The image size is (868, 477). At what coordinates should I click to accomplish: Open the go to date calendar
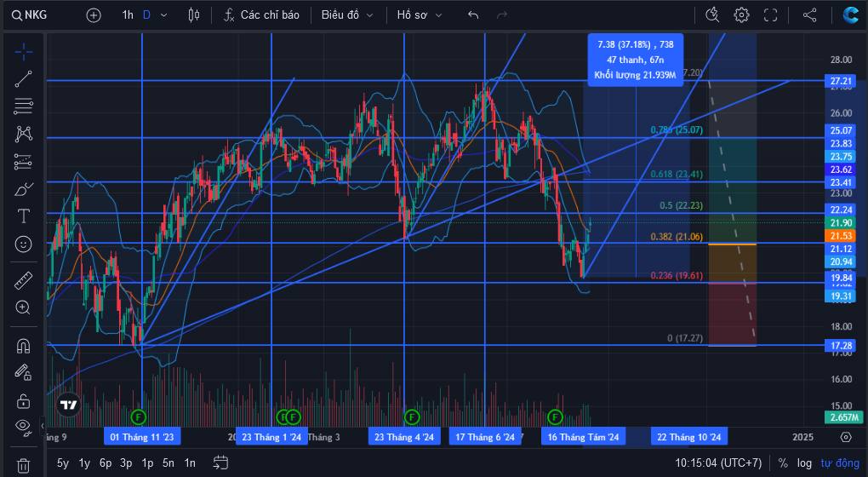coord(220,463)
